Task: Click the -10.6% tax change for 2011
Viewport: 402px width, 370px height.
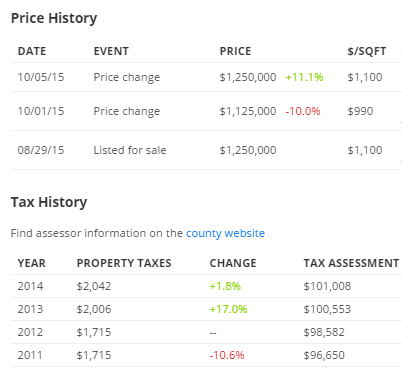Action: (x=227, y=355)
